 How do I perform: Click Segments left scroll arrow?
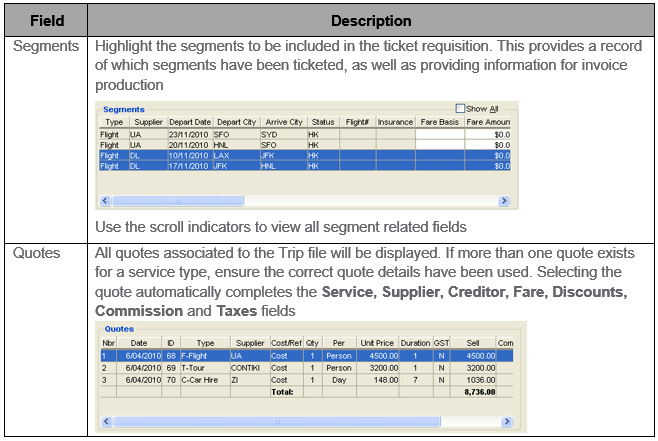[x=105, y=201]
